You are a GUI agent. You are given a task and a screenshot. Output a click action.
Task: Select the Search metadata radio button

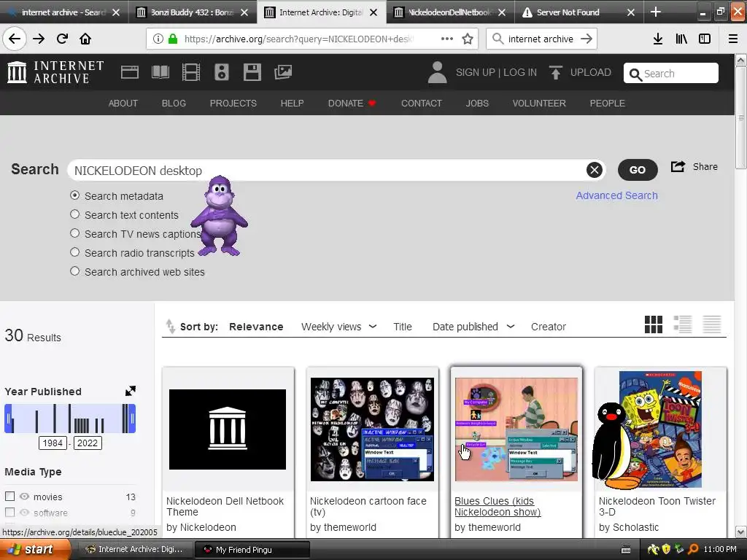[x=75, y=195]
